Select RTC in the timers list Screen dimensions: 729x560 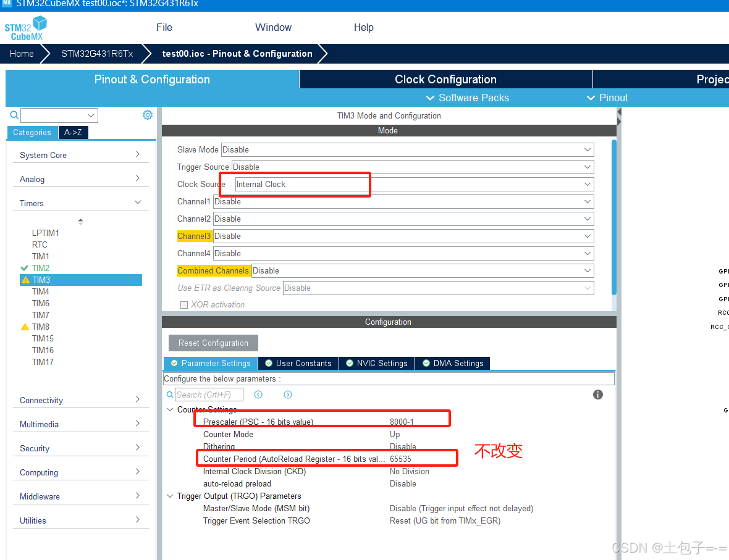coord(40,245)
